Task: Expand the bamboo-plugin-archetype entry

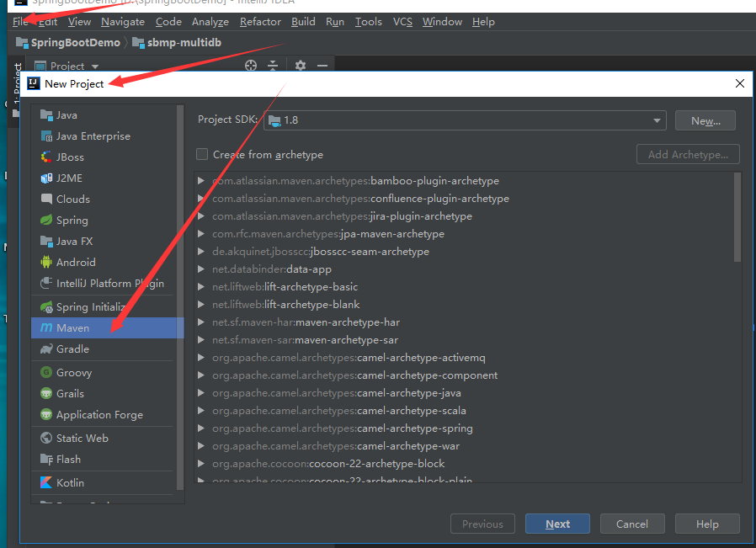Action: point(201,181)
